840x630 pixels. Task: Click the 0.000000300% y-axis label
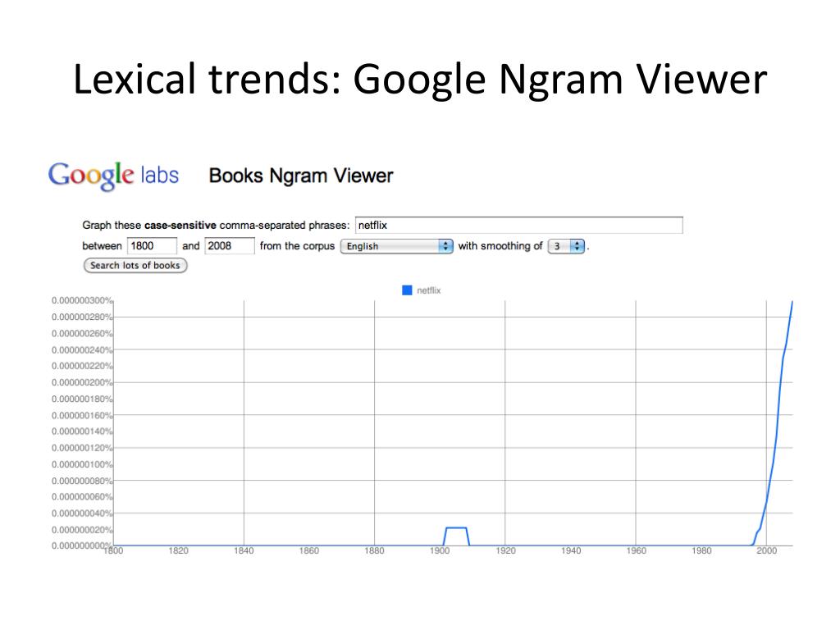coord(82,300)
